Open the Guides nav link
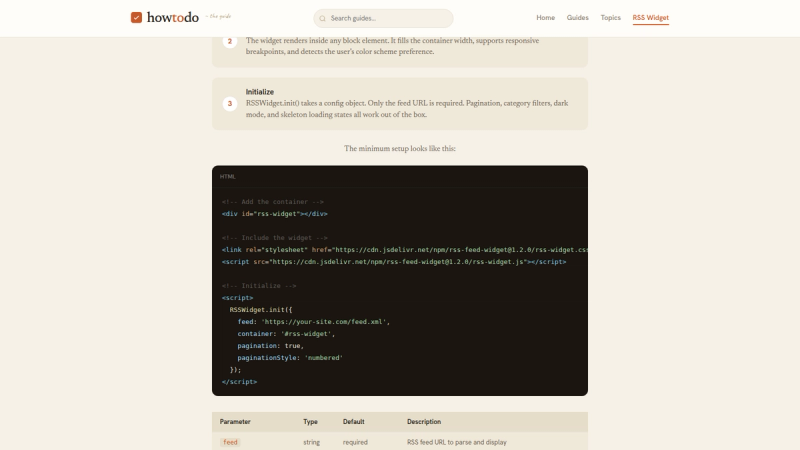The width and height of the screenshot is (800, 450). [578, 17]
